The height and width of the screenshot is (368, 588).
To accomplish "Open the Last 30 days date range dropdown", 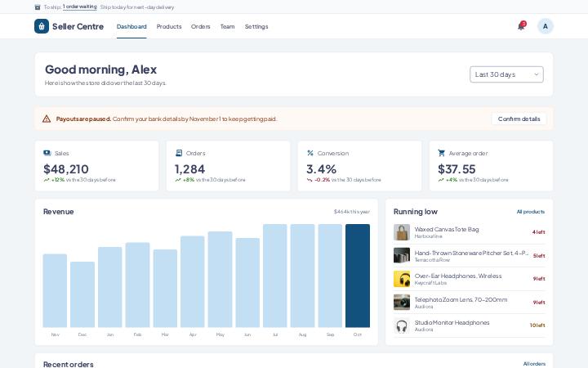I will click(506, 74).
